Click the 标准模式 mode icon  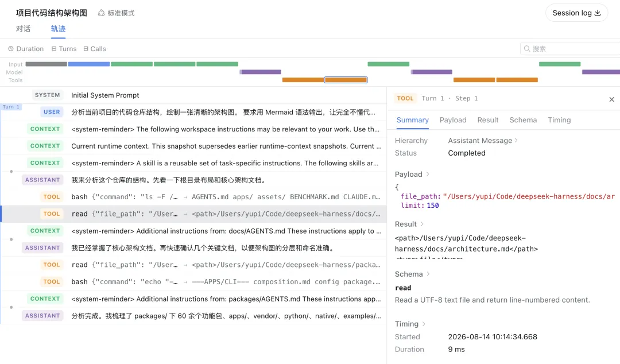(101, 13)
